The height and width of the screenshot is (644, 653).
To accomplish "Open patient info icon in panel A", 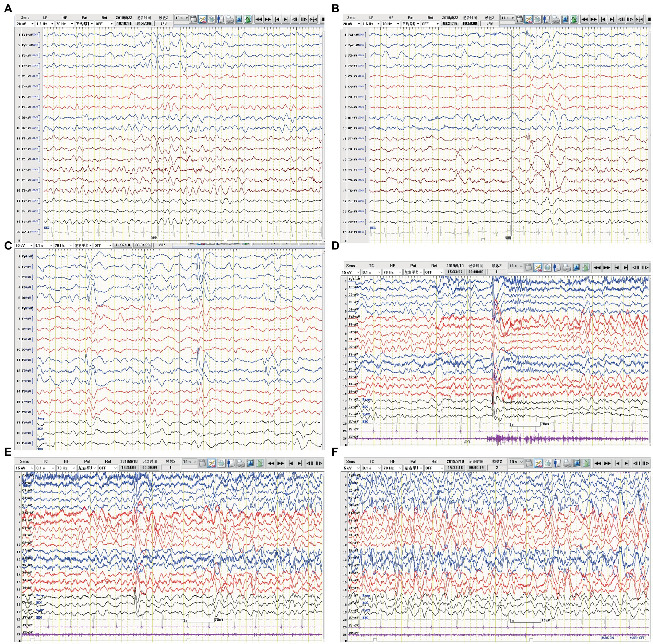I will (x=220, y=19).
